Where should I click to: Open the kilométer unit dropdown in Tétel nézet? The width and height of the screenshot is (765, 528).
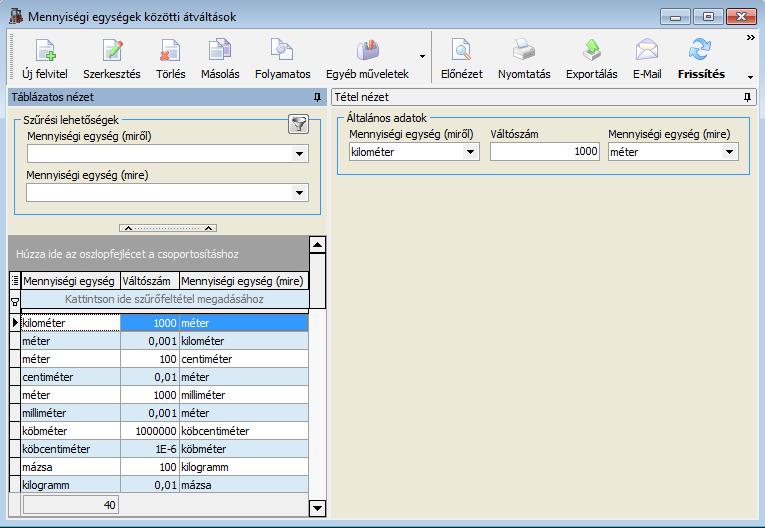pos(470,152)
